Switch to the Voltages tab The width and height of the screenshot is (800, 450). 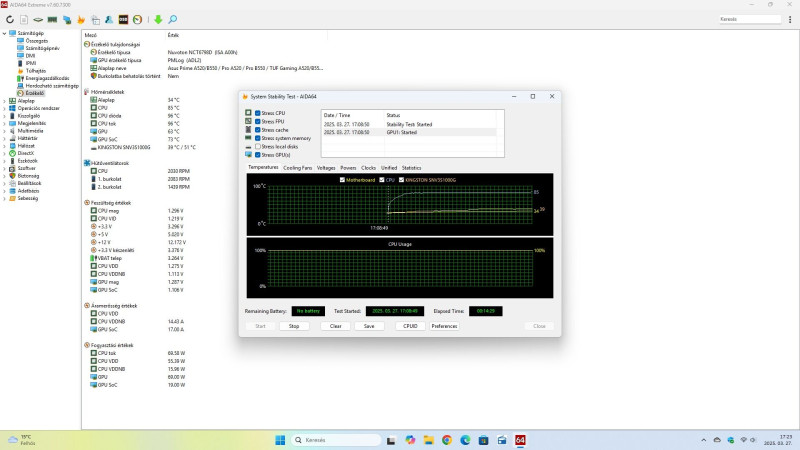[x=326, y=168]
